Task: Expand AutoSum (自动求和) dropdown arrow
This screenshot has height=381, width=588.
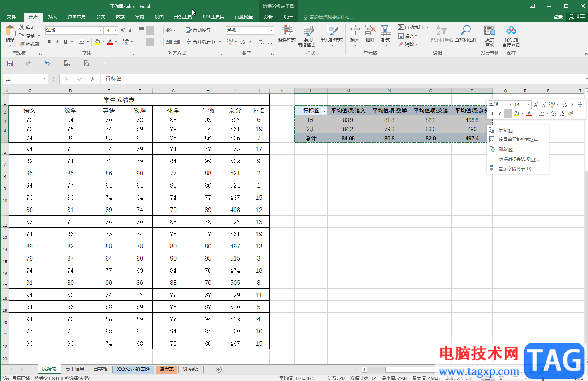Action: [427, 28]
